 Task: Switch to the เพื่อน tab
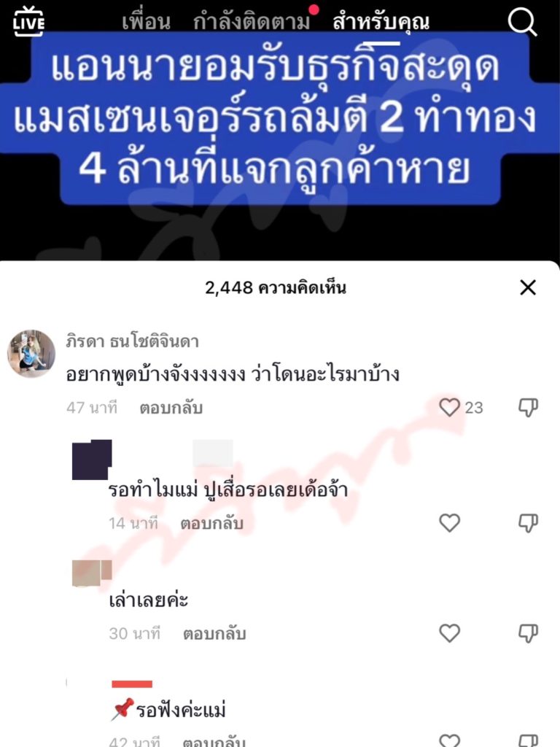coord(146,22)
